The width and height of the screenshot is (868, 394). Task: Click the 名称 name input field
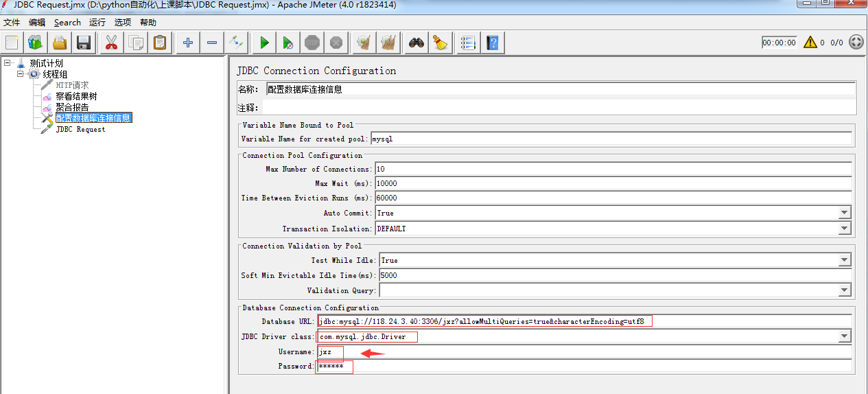[560, 89]
